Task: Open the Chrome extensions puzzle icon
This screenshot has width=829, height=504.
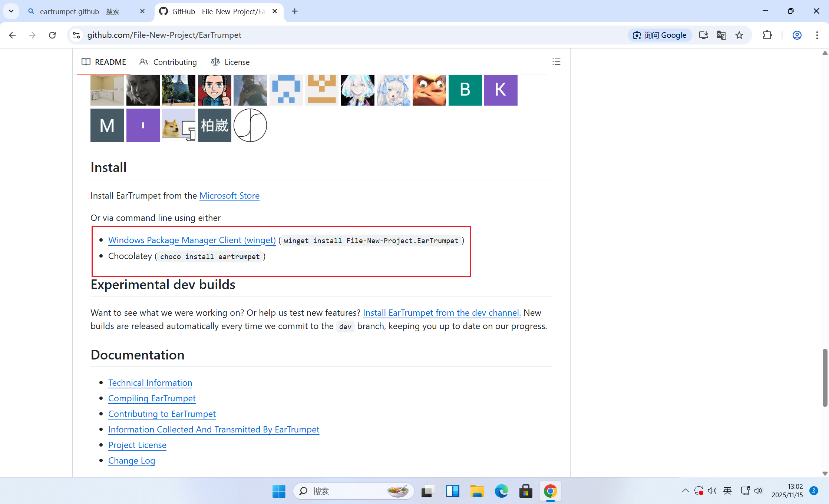Action: point(767,35)
